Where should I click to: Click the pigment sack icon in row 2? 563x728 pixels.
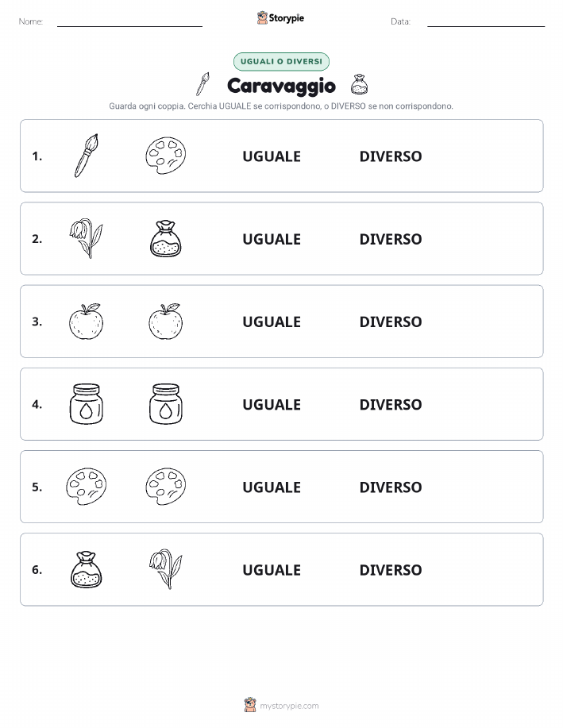(166, 239)
